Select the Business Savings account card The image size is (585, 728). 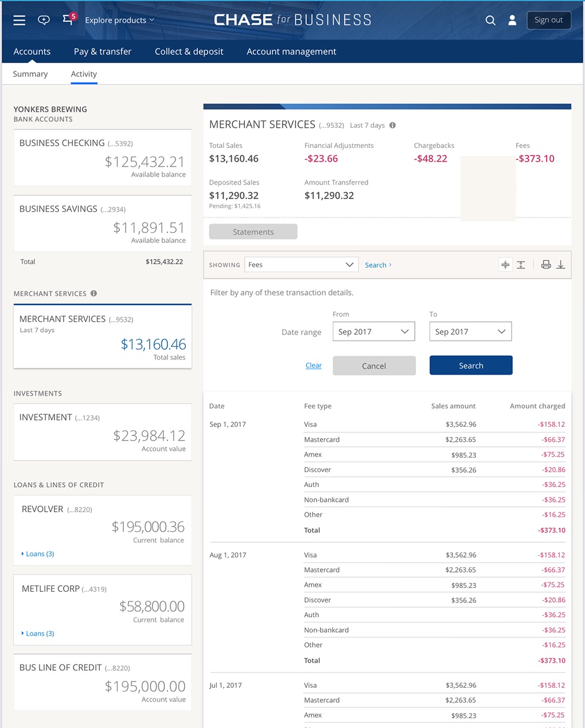103,224
